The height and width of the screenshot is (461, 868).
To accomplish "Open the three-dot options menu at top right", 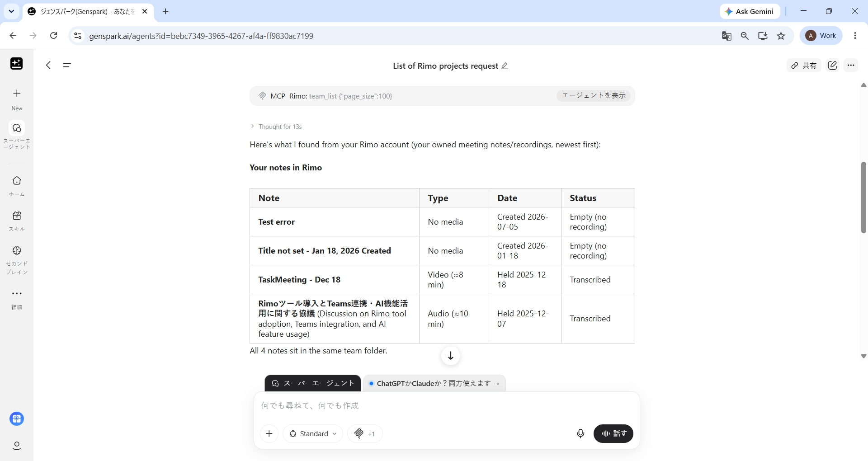I will pos(851,66).
